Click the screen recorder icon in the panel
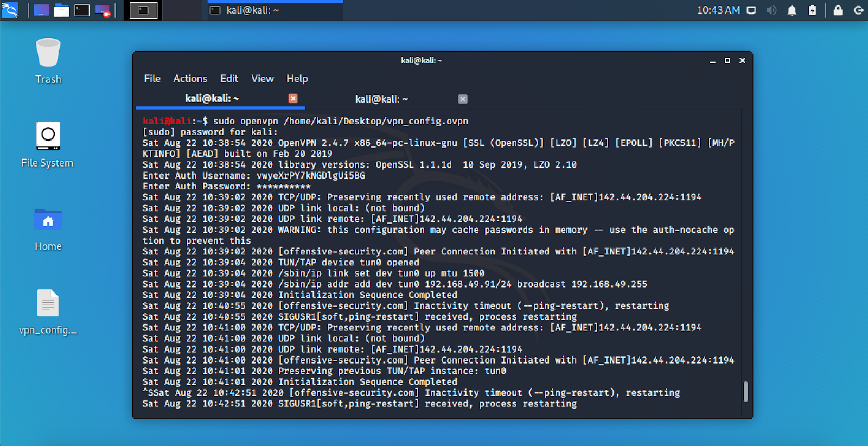 (x=103, y=10)
